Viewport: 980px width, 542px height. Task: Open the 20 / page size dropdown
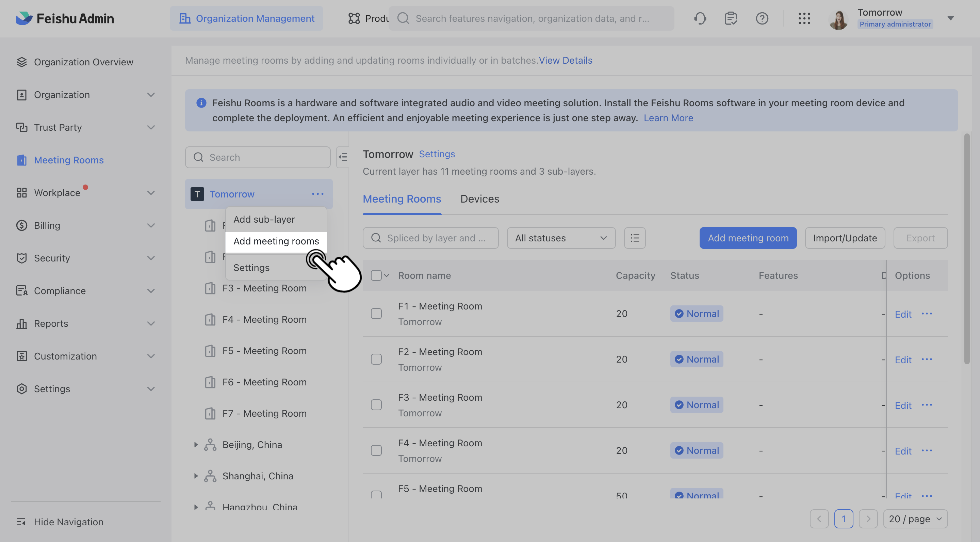pyautogui.click(x=915, y=519)
